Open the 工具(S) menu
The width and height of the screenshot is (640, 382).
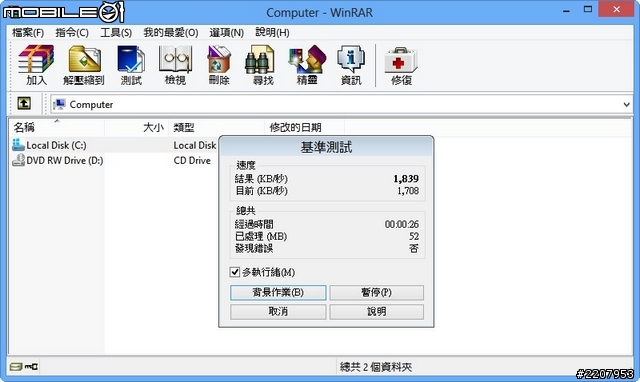coord(116,33)
